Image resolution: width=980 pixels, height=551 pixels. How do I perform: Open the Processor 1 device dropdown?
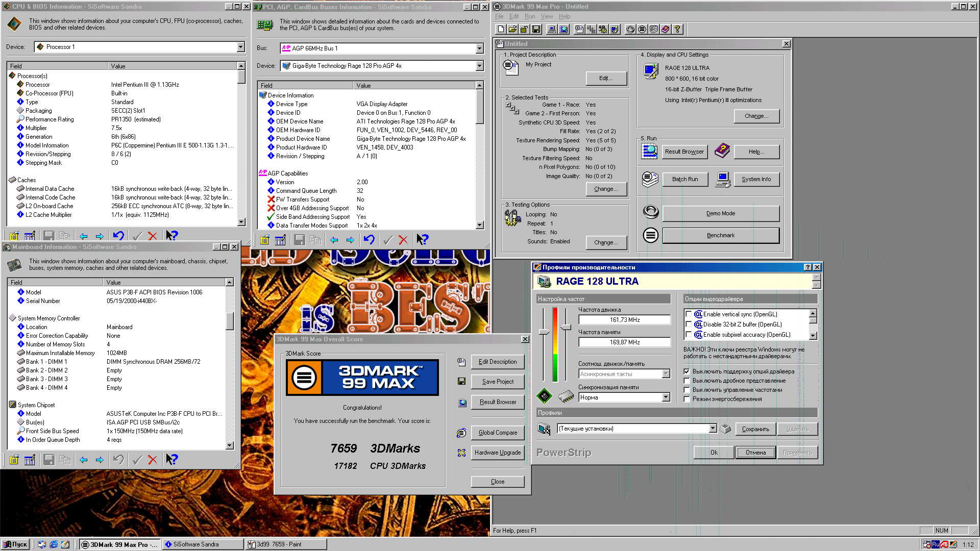pos(240,47)
